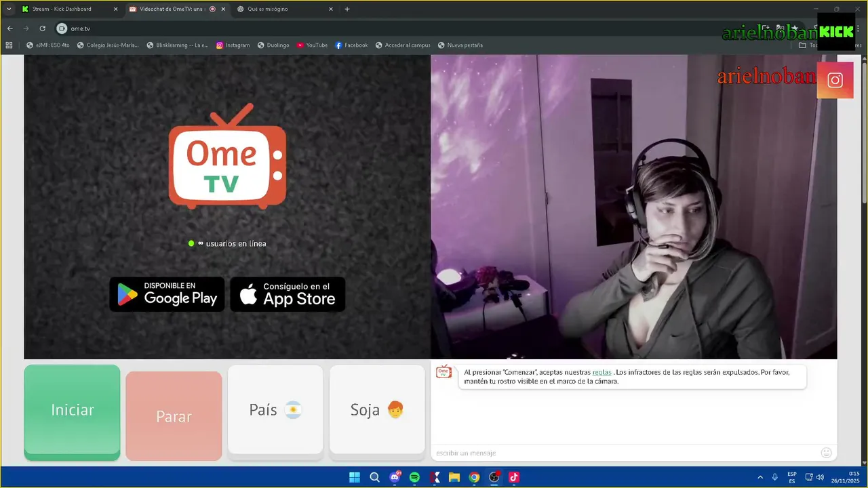868x488 pixels.
Task: Open the Kick app in the taskbar
Action: point(435,477)
